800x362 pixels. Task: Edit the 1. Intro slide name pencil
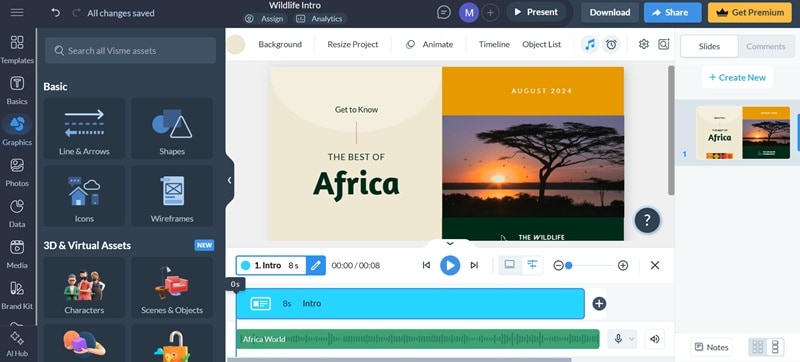coord(316,265)
